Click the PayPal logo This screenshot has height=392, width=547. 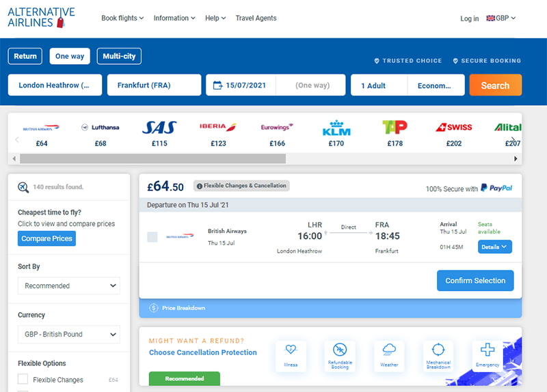[x=496, y=188]
